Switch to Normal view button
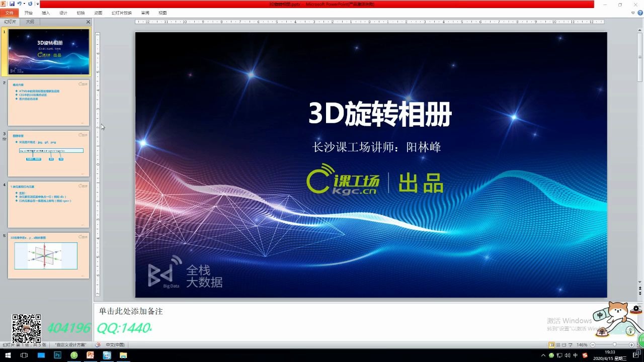644x362 pixels. click(552, 345)
